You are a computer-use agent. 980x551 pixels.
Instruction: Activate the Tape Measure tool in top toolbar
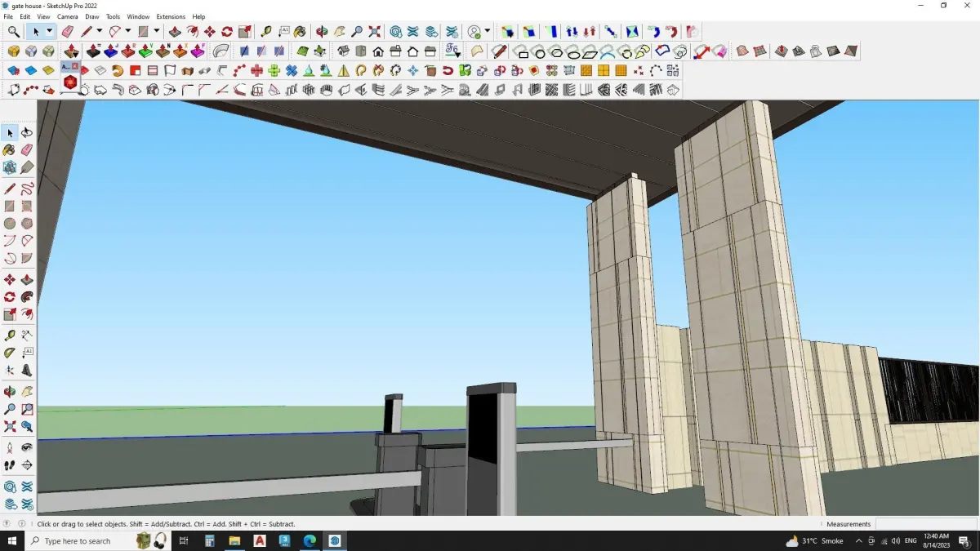coord(266,32)
